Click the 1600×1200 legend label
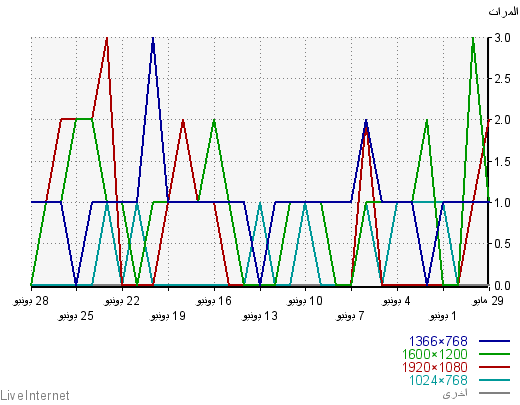Viewport: 520px width, 405px height. pos(435,354)
